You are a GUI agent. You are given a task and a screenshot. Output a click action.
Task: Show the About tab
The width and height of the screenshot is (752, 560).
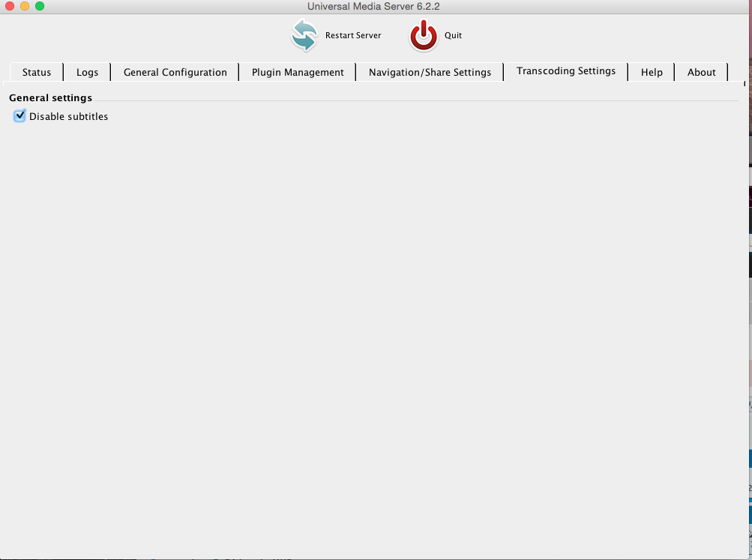[x=701, y=72]
